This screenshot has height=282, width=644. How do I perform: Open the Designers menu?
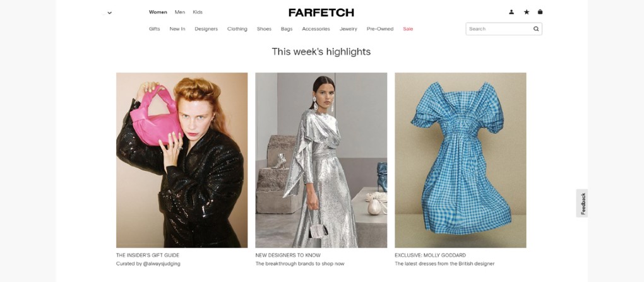click(206, 29)
